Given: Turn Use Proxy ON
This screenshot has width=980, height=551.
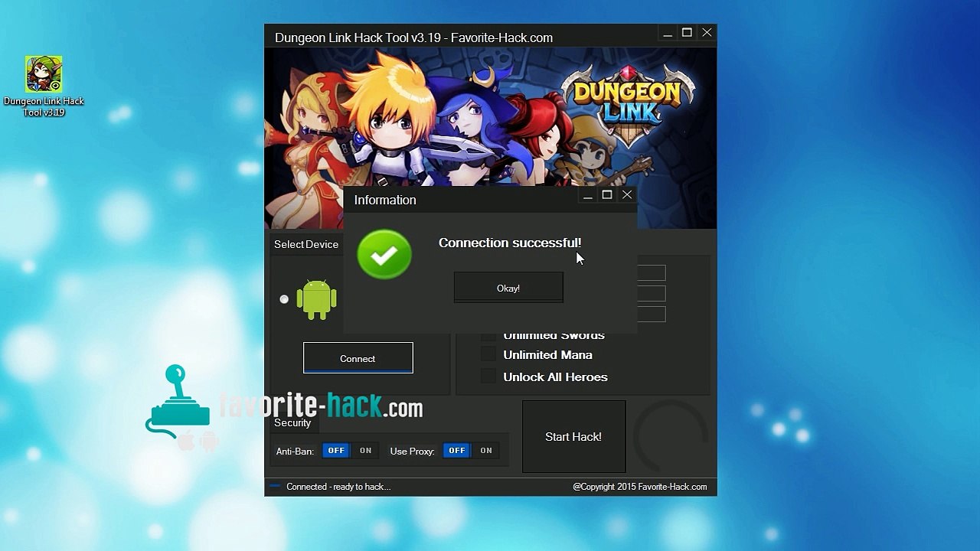Looking at the screenshot, I should (x=486, y=451).
